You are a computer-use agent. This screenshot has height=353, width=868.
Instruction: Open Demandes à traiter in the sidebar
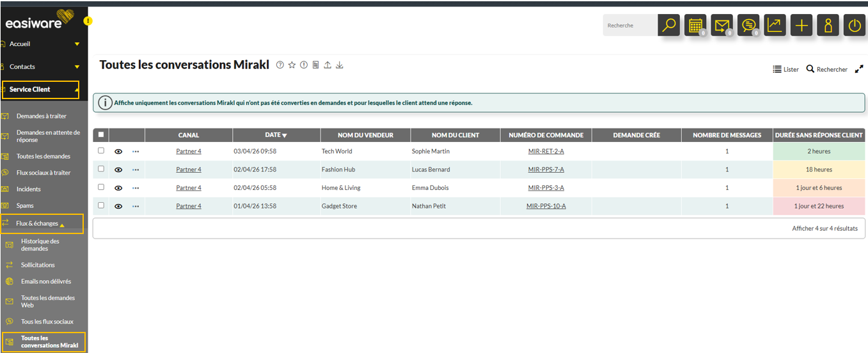click(x=42, y=116)
